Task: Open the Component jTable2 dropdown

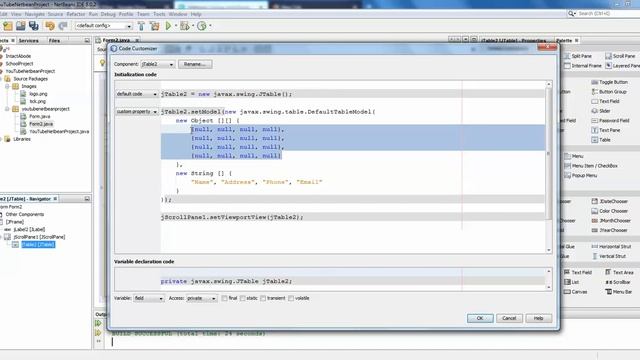Action: [158, 64]
